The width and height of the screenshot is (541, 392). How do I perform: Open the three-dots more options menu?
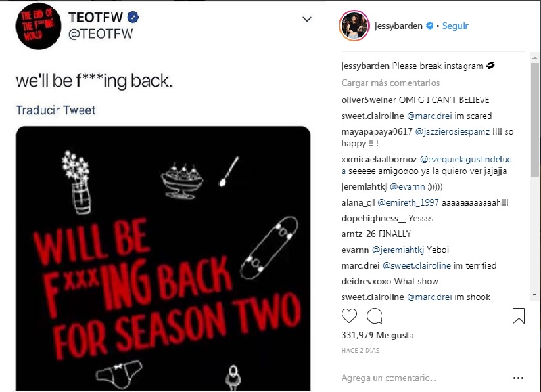pos(518,378)
